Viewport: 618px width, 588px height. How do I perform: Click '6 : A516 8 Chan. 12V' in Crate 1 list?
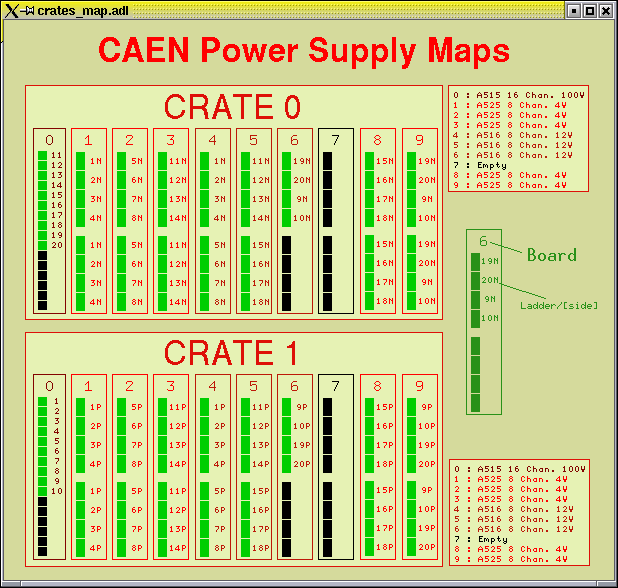coord(514,529)
